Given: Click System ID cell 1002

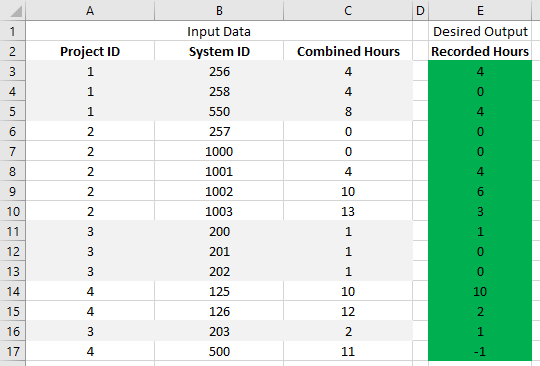Looking at the screenshot, I should point(219,191).
